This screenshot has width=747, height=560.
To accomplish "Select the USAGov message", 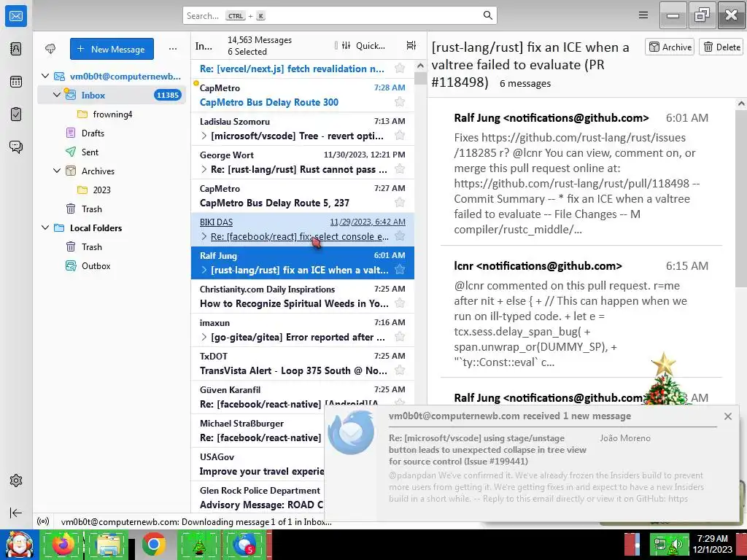I will pyautogui.click(x=258, y=464).
